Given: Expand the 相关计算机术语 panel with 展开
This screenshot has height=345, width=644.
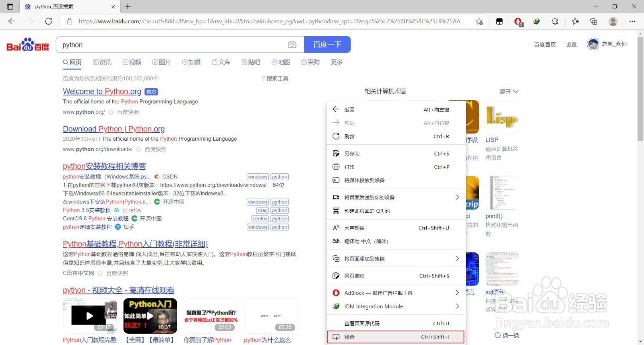Looking at the screenshot, I should click(509, 92).
